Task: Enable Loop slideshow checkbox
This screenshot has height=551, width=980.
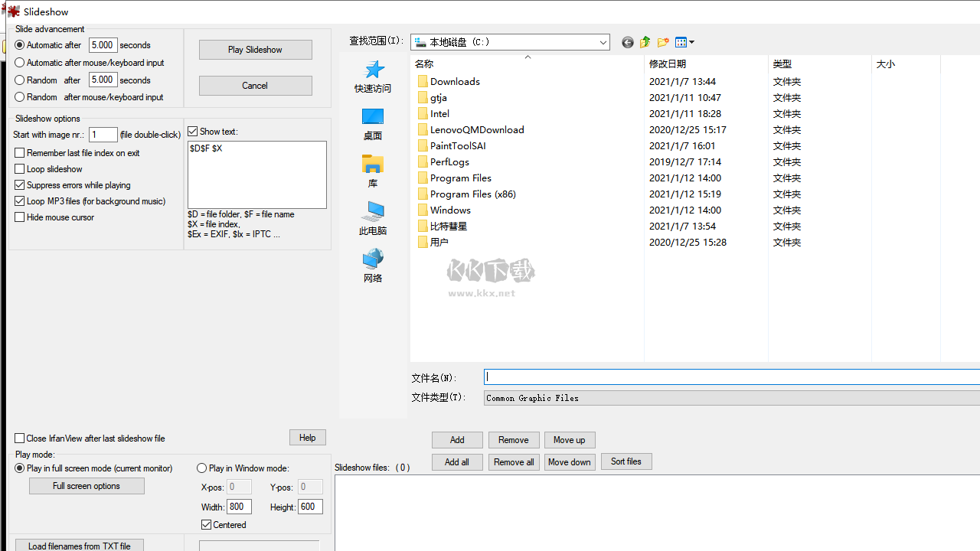Action: [x=20, y=169]
